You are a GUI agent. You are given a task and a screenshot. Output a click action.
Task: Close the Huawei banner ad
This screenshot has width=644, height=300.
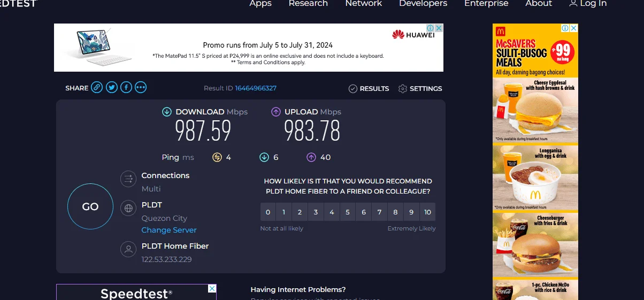click(439, 28)
